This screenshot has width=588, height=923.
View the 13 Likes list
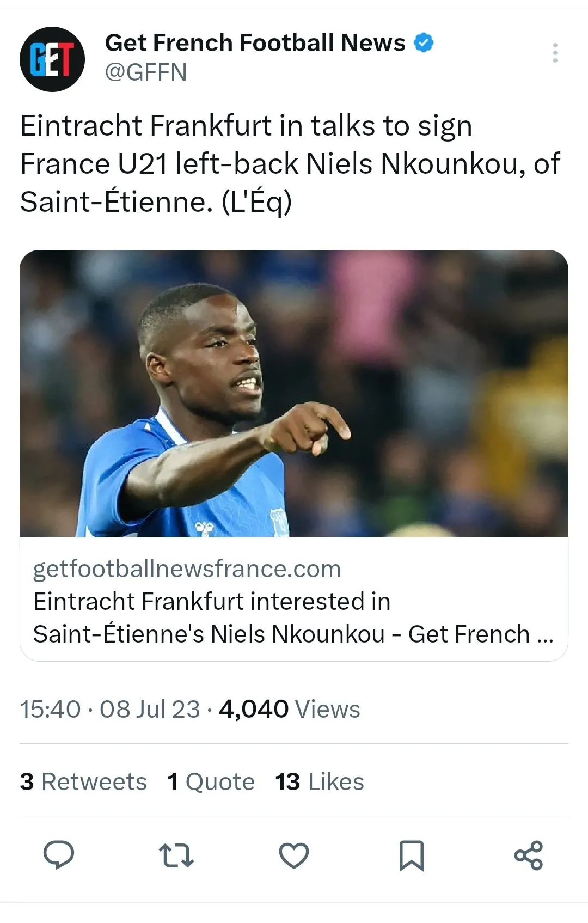pyautogui.click(x=320, y=782)
